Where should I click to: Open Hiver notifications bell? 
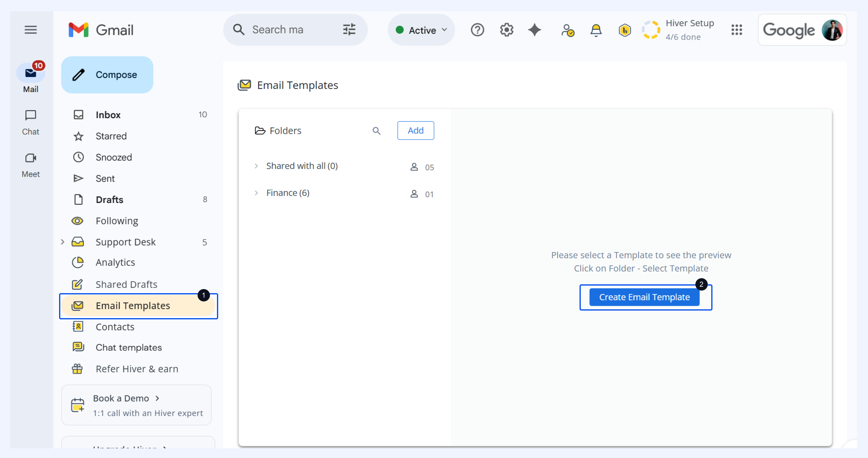click(x=596, y=30)
